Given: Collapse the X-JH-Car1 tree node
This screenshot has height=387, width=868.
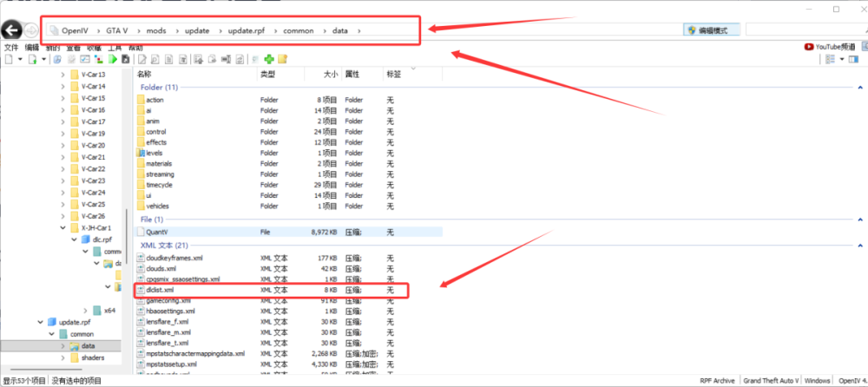Looking at the screenshot, I should (x=62, y=228).
